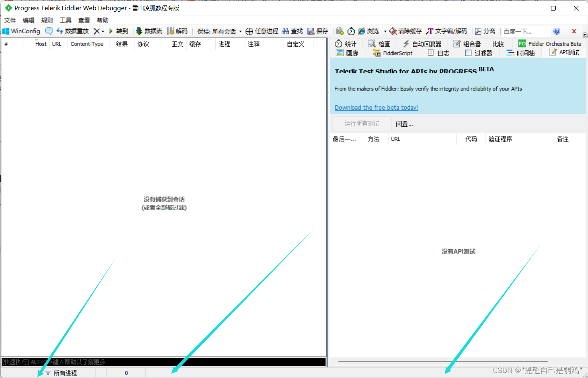The image size is (588, 378).
Task: Click the stopwatch timer toolbar icon
Action: coord(351,31)
